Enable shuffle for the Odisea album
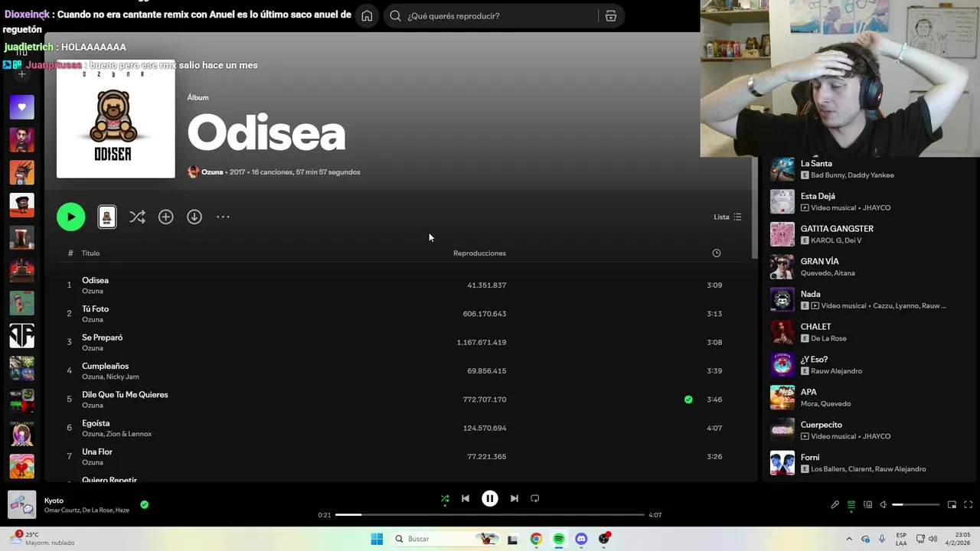The width and height of the screenshot is (980, 551). (x=137, y=217)
